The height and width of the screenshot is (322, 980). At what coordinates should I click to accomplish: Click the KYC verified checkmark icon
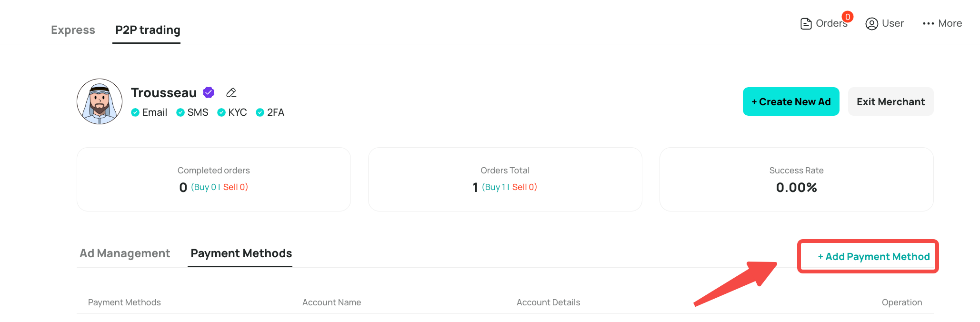(x=221, y=112)
